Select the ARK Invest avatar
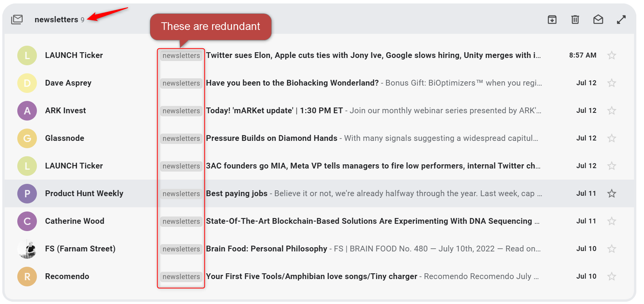This screenshot has width=644, height=304. point(27,111)
